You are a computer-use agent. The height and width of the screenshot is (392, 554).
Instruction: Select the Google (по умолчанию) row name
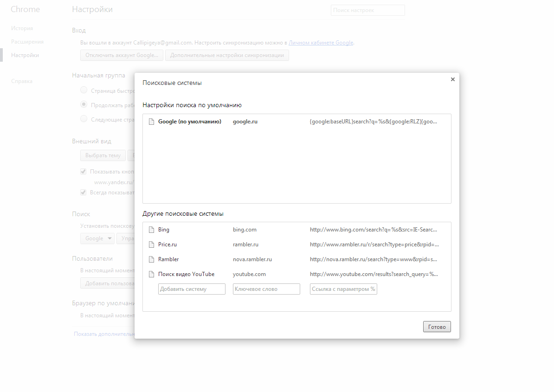pyautogui.click(x=190, y=122)
